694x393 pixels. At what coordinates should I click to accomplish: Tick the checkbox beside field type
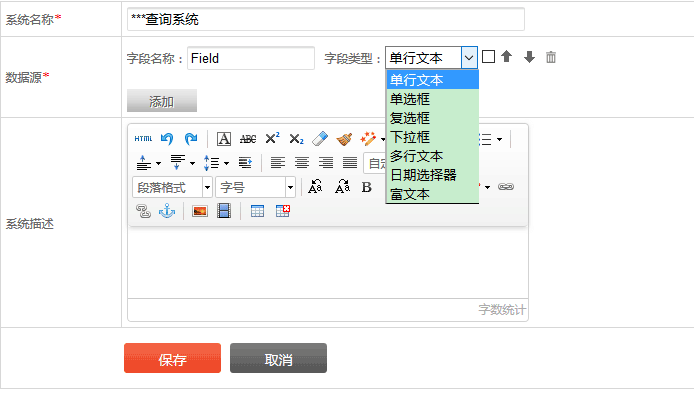(488, 57)
